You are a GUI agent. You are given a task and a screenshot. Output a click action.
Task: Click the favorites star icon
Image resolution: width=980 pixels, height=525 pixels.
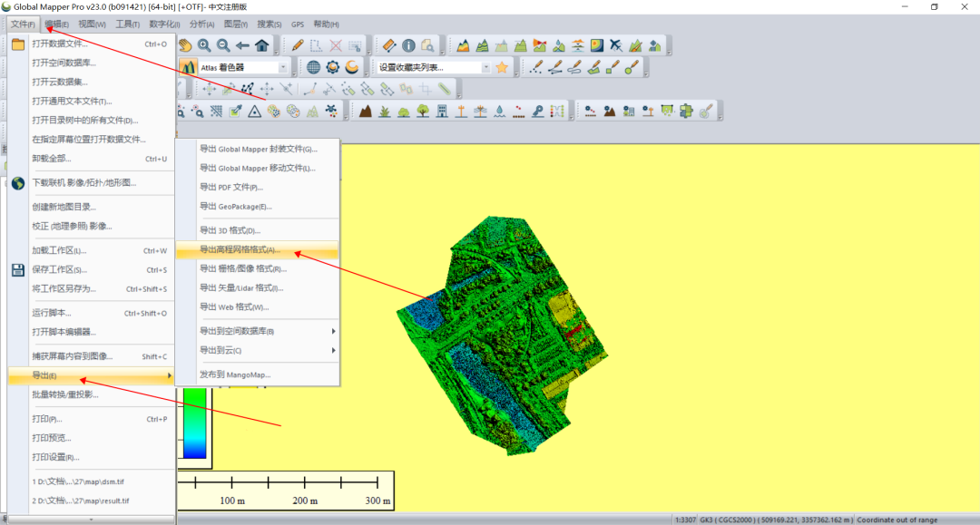502,67
